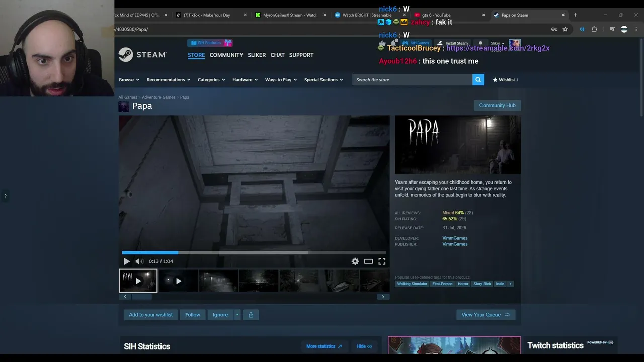Screen dimensions: 644x362
Task: Open a new browser tab
Action: click(575, 15)
